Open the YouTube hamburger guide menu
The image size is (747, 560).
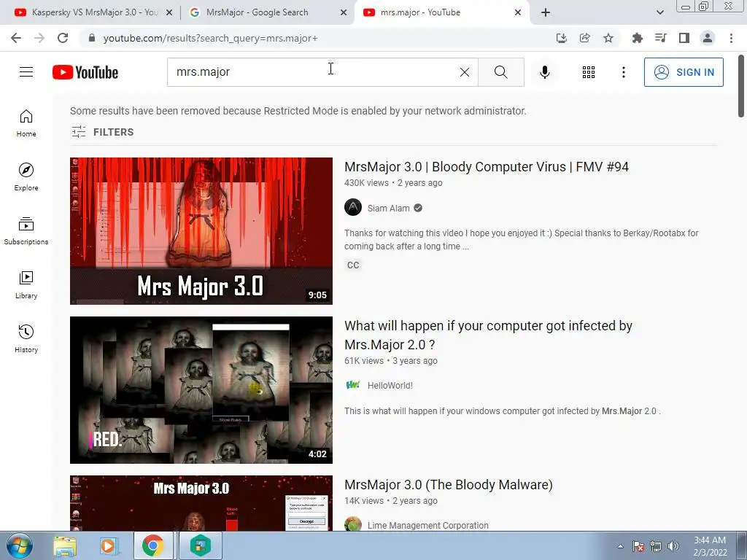[x=26, y=72]
